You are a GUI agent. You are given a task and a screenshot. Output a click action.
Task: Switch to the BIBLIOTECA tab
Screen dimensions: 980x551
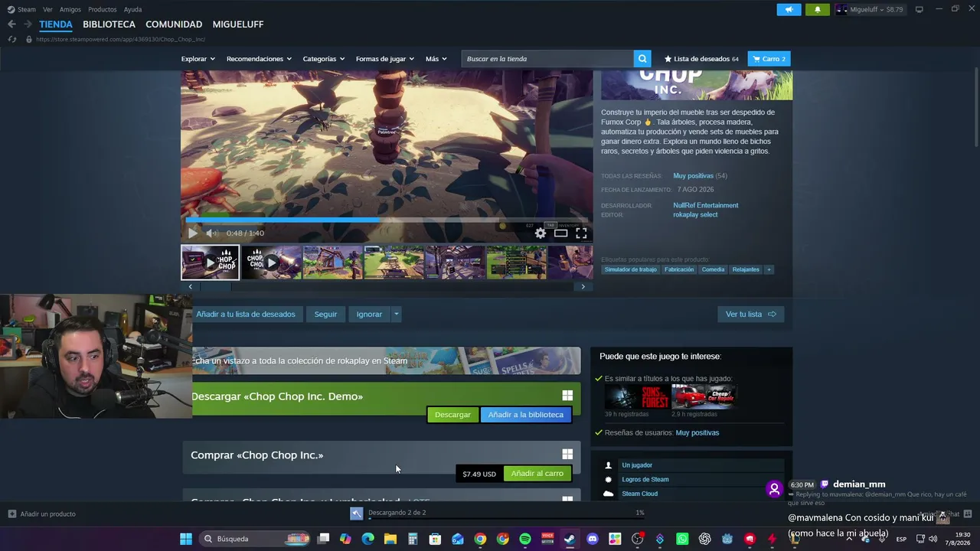tap(109, 24)
